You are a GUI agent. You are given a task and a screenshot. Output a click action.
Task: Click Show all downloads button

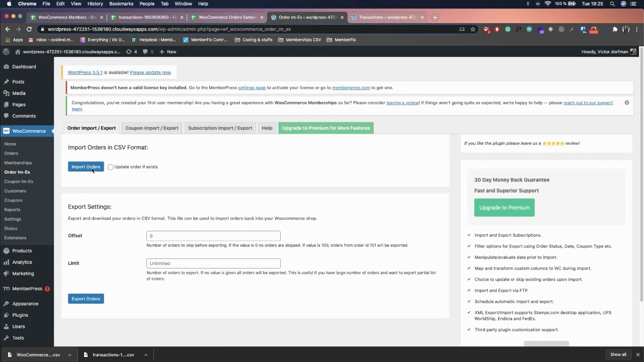[x=618, y=354]
